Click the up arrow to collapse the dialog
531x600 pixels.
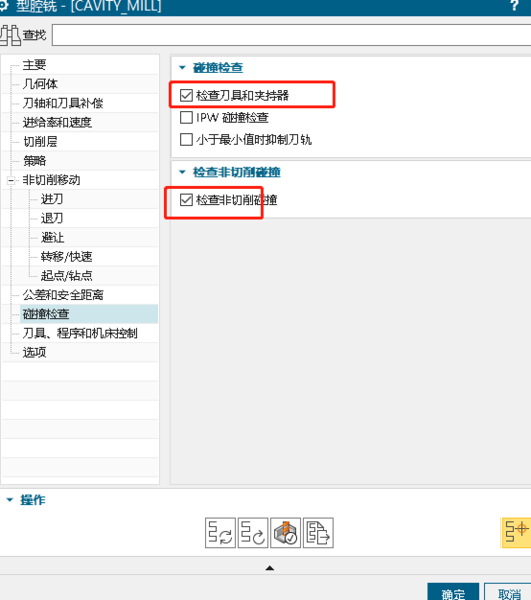tap(270, 568)
